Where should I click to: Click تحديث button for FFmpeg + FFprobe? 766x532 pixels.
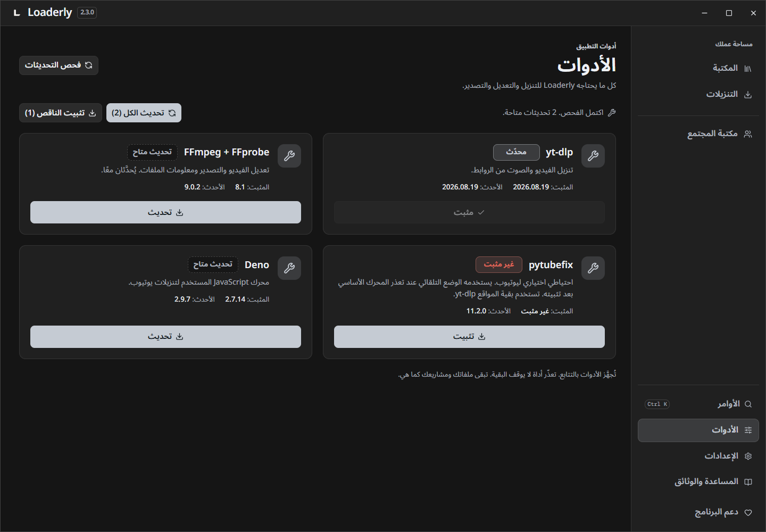pyautogui.click(x=165, y=212)
